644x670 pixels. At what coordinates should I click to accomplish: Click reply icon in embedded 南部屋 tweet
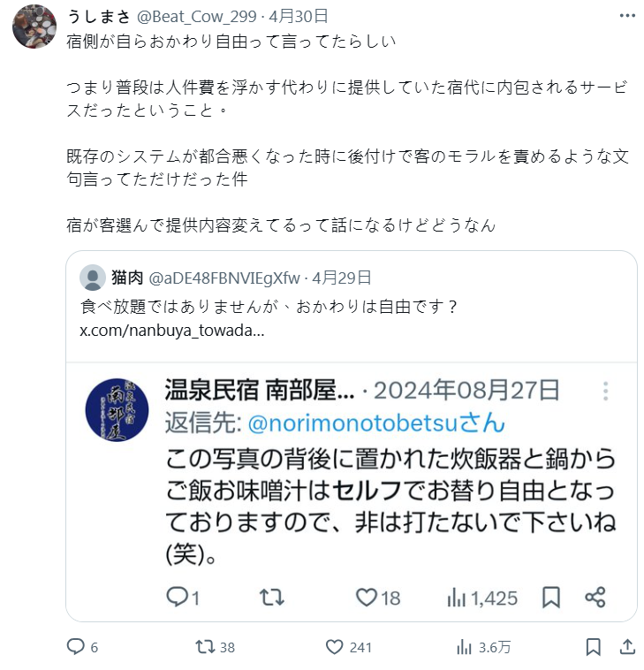pos(178,598)
